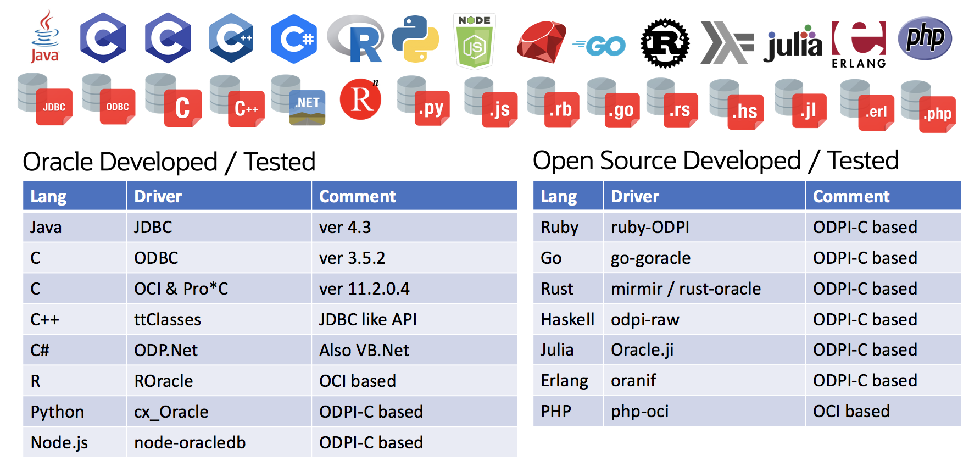
Task: Select the "Python" language cell
Action: pyautogui.click(x=75, y=412)
